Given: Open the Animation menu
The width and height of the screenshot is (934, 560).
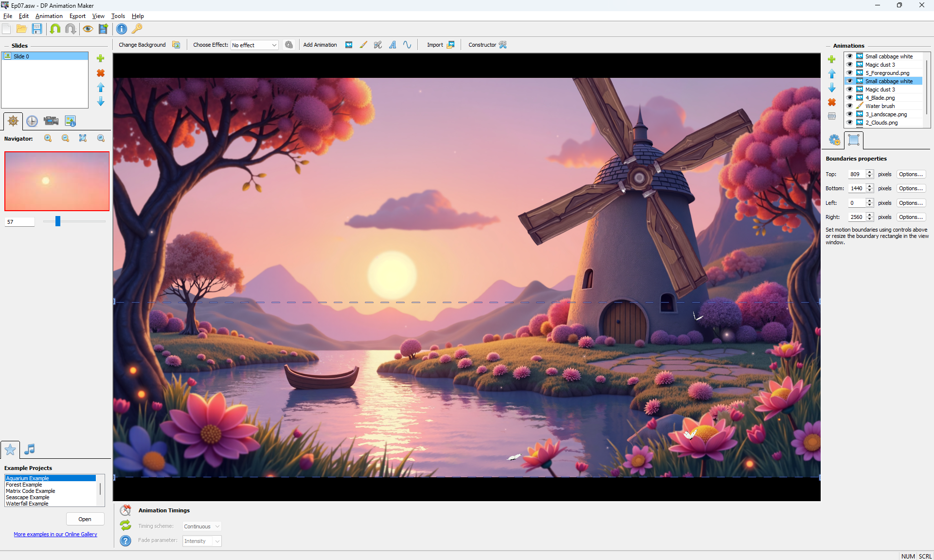Looking at the screenshot, I should click(x=49, y=16).
